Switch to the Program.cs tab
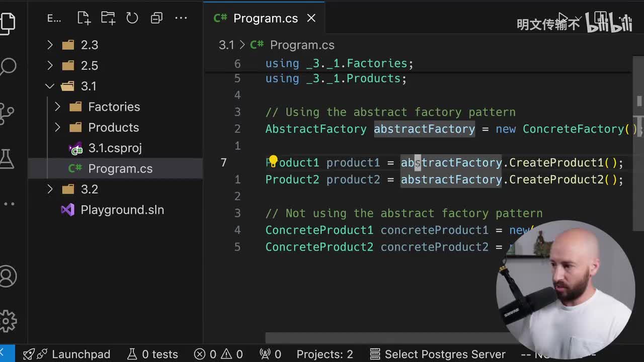This screenshot has height=362, width=644. pyautogui.click(x=264, y=18)
